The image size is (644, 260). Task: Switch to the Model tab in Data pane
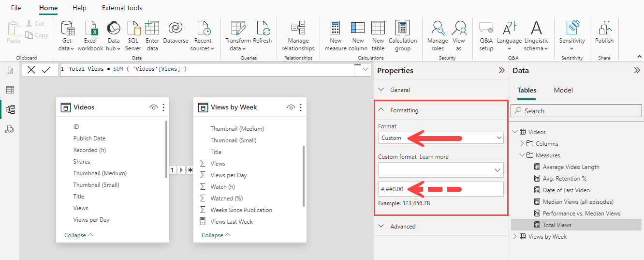(x=563, y=90)
